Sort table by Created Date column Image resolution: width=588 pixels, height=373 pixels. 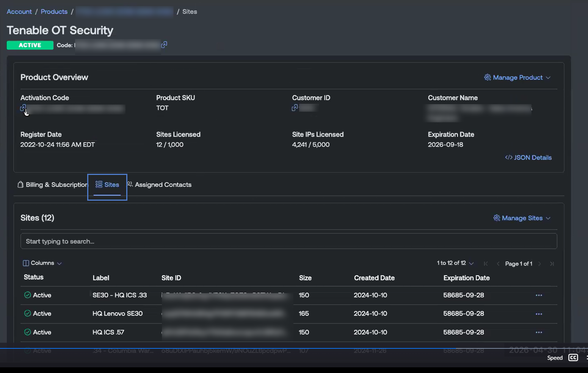point(374,278)
